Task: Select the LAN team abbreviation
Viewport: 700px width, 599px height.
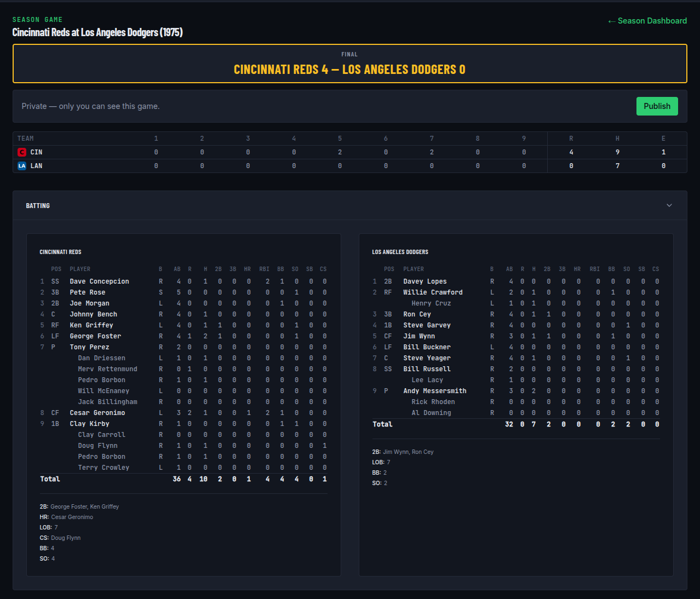Action: pos(36,166)
